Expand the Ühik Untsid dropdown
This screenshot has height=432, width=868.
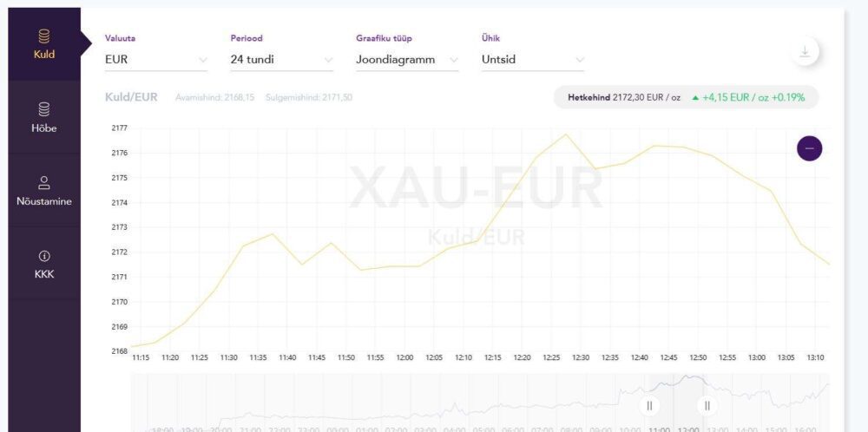(x=533, y=60)
